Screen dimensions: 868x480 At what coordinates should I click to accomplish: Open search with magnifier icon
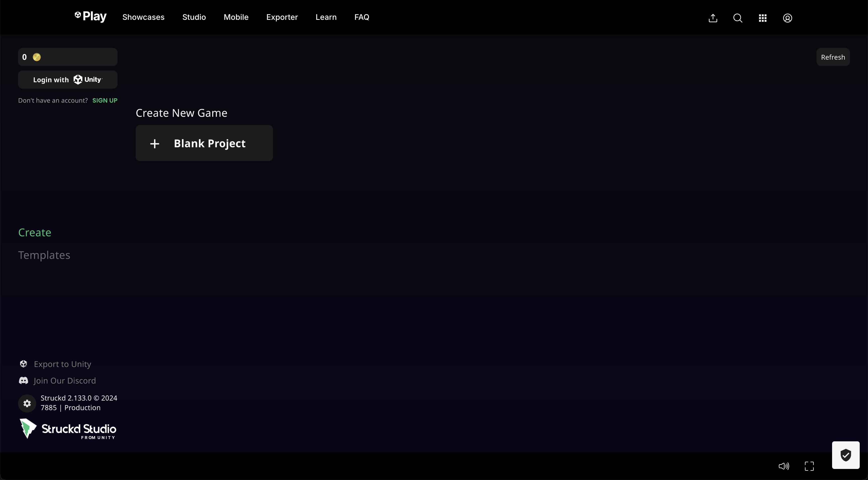click(738, 18)
